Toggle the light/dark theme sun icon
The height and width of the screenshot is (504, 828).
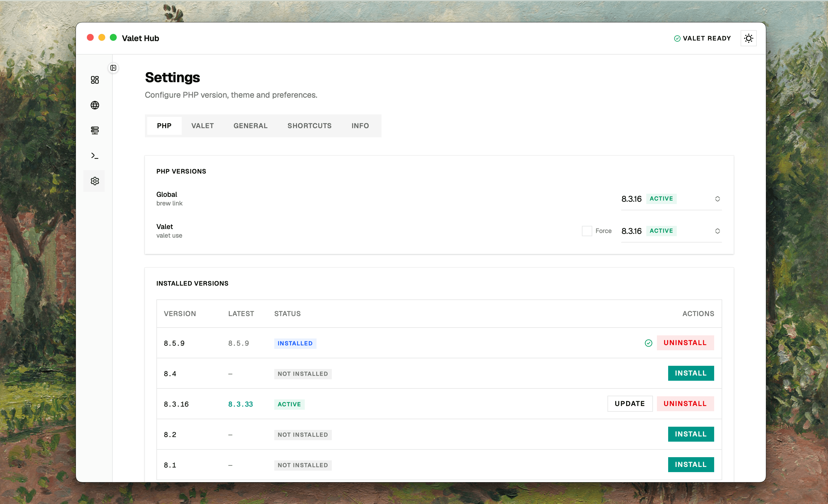pyautogui.click(x=748, y=38)
